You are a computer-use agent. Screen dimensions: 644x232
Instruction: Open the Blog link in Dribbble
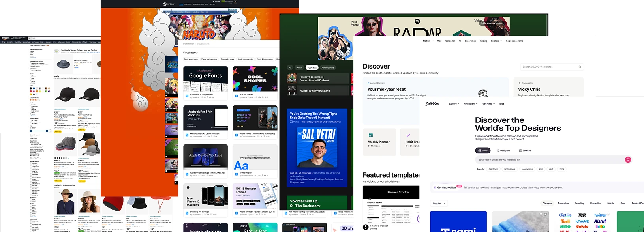tap(502, 104)
